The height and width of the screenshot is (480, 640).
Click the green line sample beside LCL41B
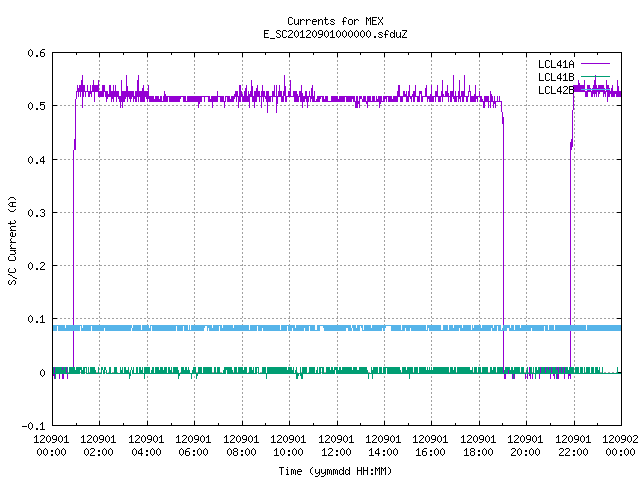[x=595, y=76]
